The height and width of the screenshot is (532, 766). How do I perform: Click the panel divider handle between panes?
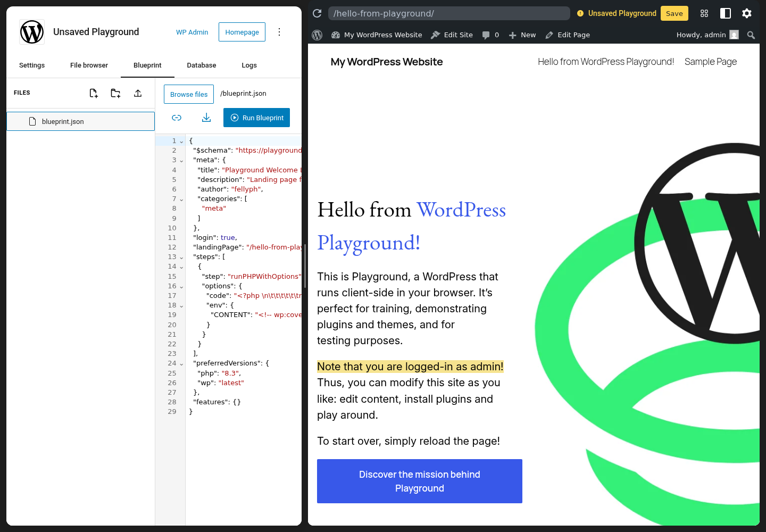pos(305,266)
